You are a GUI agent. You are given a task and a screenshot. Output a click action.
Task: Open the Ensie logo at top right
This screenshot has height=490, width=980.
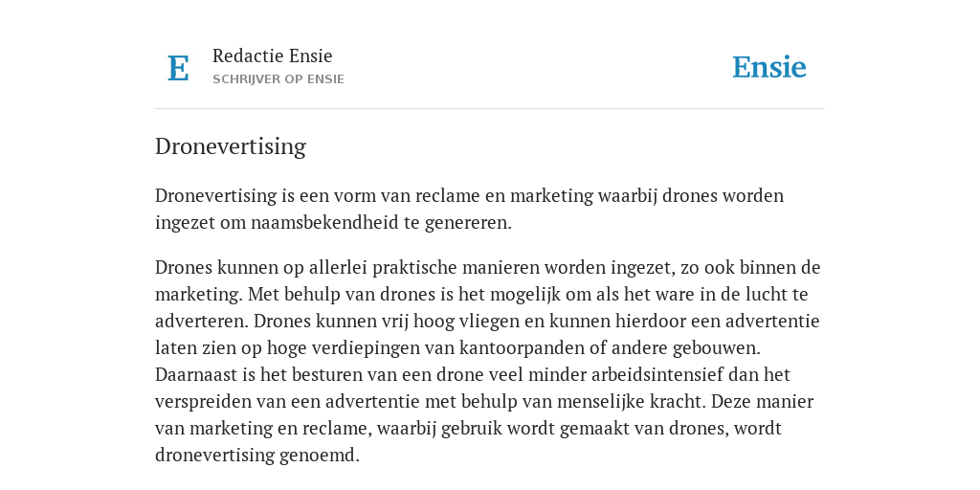pos(769,67)
